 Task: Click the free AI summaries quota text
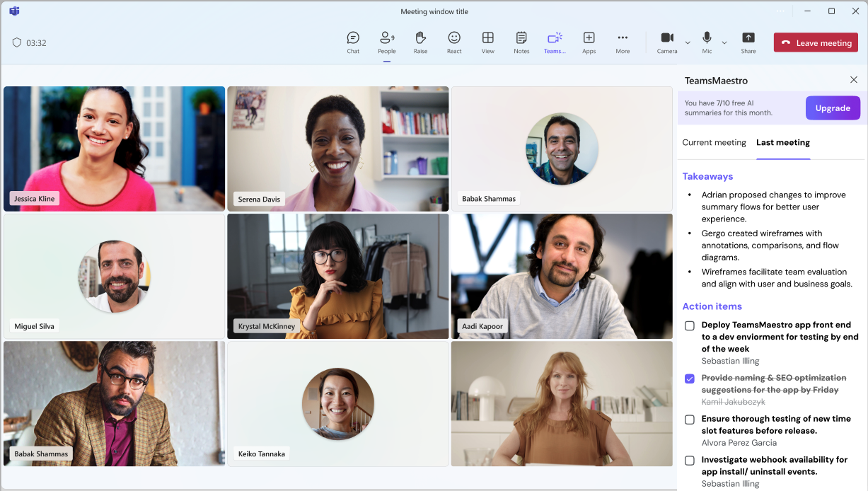click(729, 108)
